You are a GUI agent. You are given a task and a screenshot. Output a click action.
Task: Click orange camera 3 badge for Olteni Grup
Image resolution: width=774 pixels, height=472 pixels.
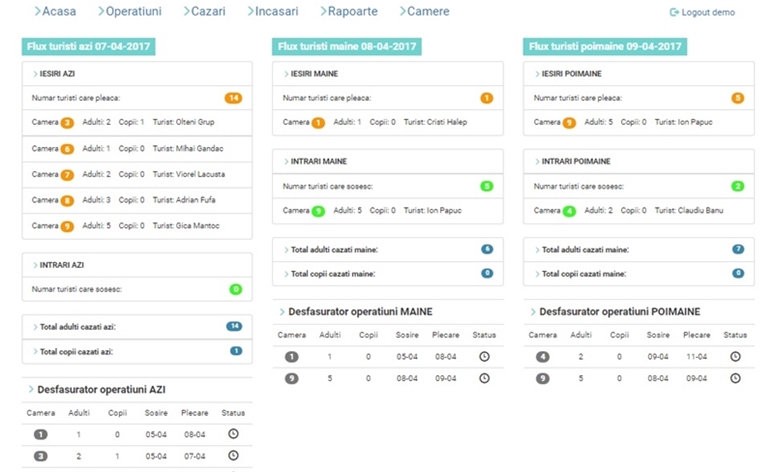coord(67,123)
